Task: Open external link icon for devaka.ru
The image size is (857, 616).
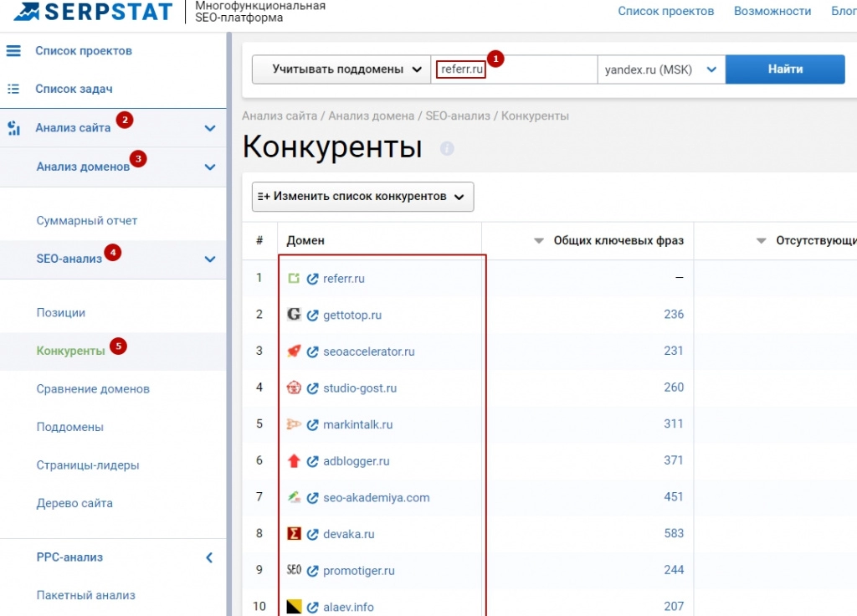Action: coord(313,535)
